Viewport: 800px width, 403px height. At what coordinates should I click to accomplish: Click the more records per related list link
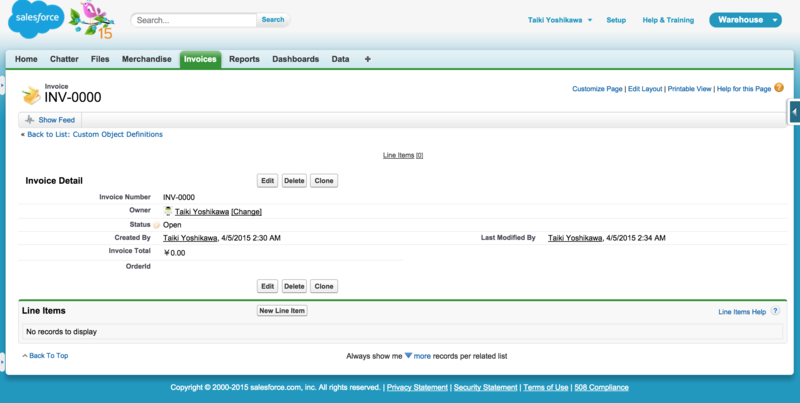coord(422,356)
